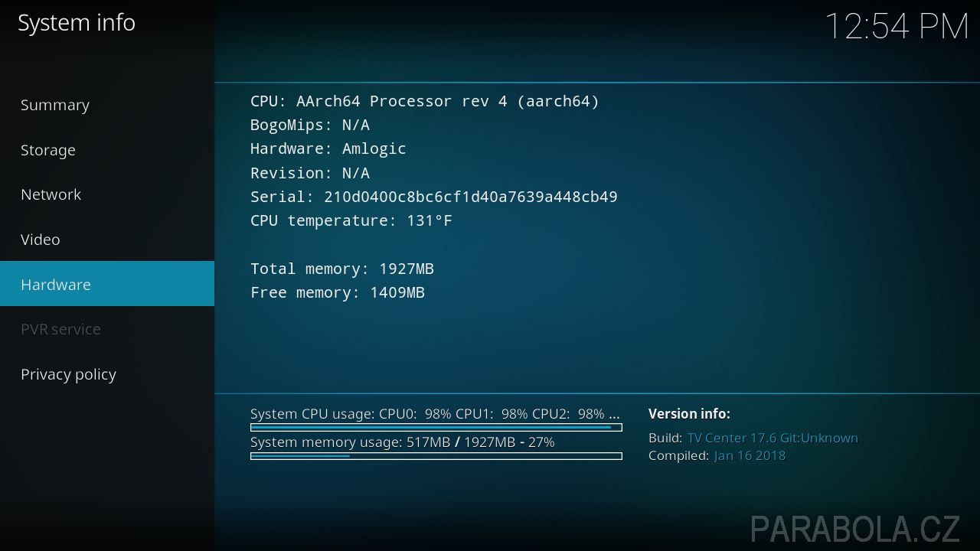
Task: Click the System CPU usage progress bar
Action: tap(436, 428)
